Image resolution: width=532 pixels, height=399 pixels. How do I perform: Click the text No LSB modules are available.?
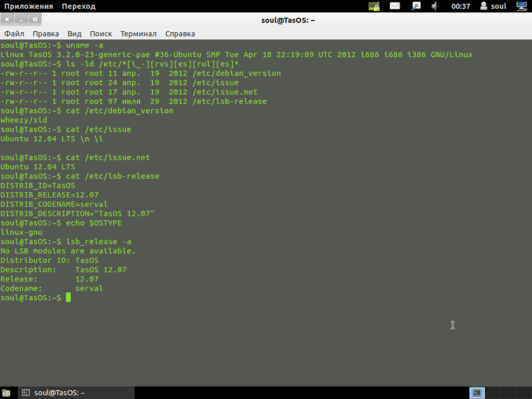pyautogui.click(x=68, y=251)
